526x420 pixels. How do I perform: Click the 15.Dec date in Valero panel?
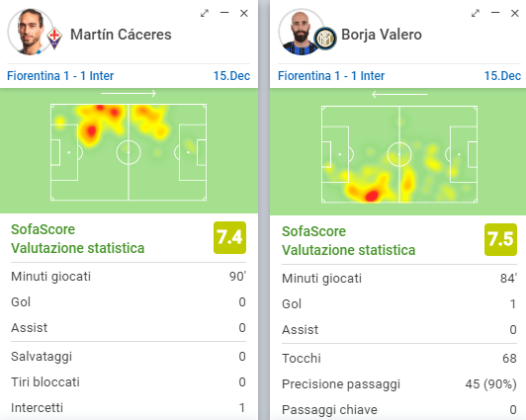click(x=502, y=76)
